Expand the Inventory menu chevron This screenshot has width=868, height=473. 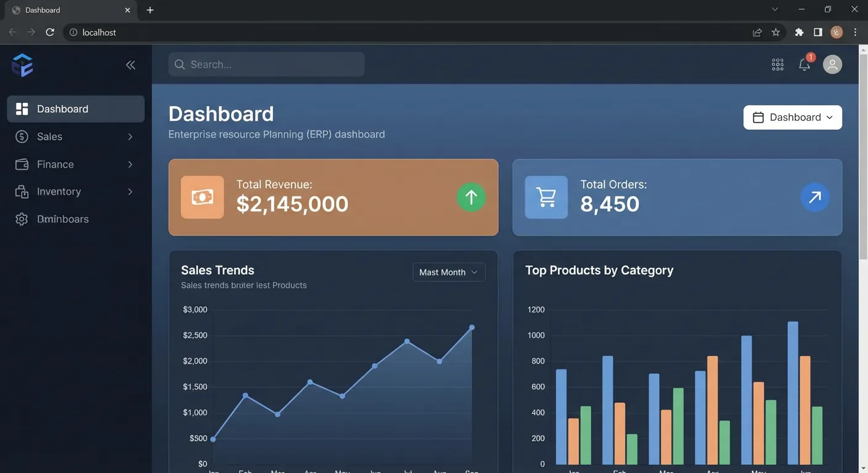click(130, 192)
